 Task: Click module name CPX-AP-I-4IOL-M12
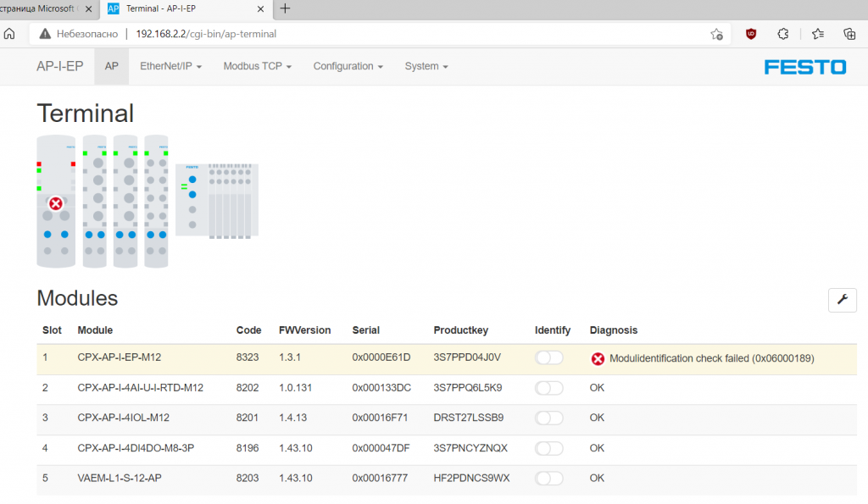pyautogui.click(x=124, y=418)
